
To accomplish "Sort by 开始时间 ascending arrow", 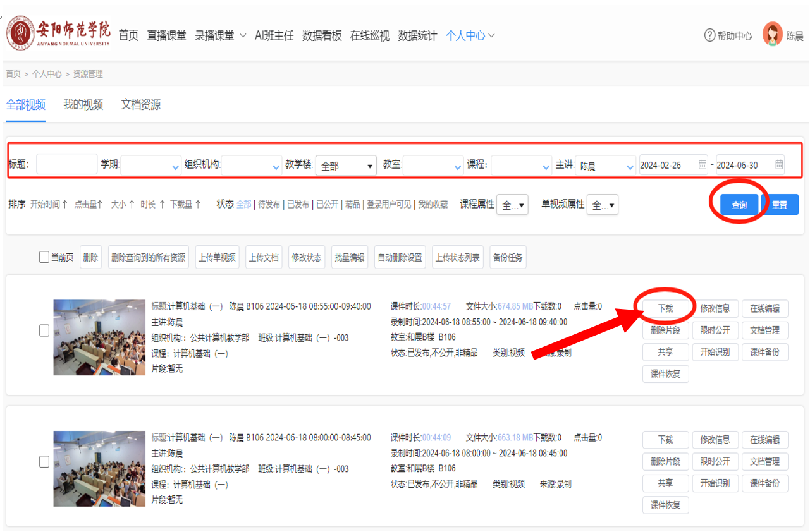I will [64, 204].
